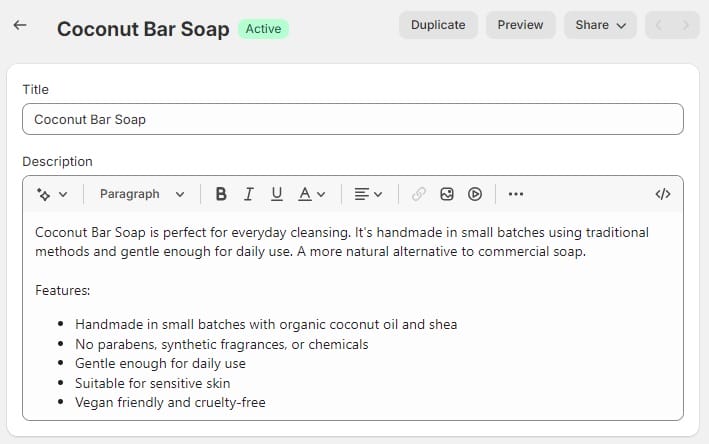Insert a video into the description
The width and height of the screenshot is (709, 444).
(475, 194)
